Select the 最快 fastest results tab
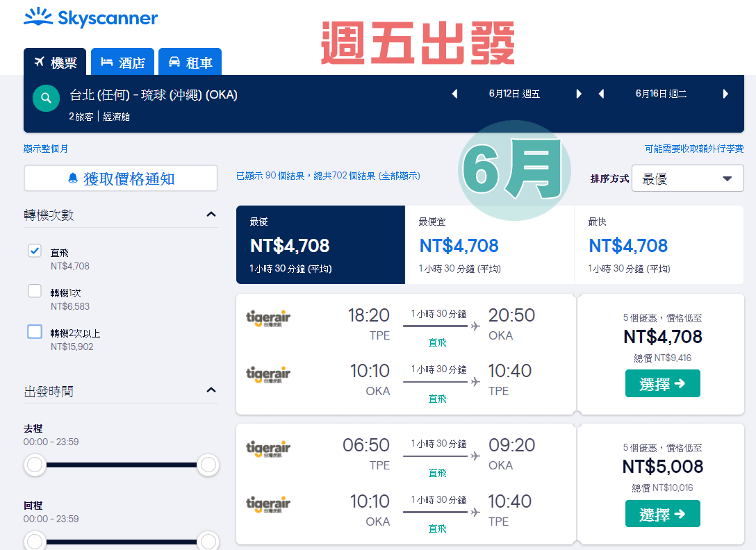Image resolution: width=756 pixels, height=550 pixels. 659,245
